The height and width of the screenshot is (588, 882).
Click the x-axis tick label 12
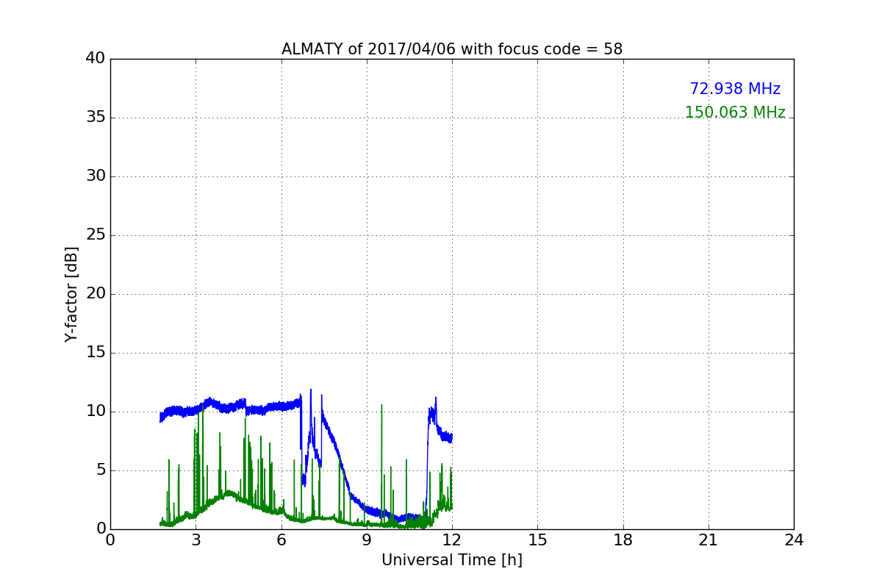(452, 540)
